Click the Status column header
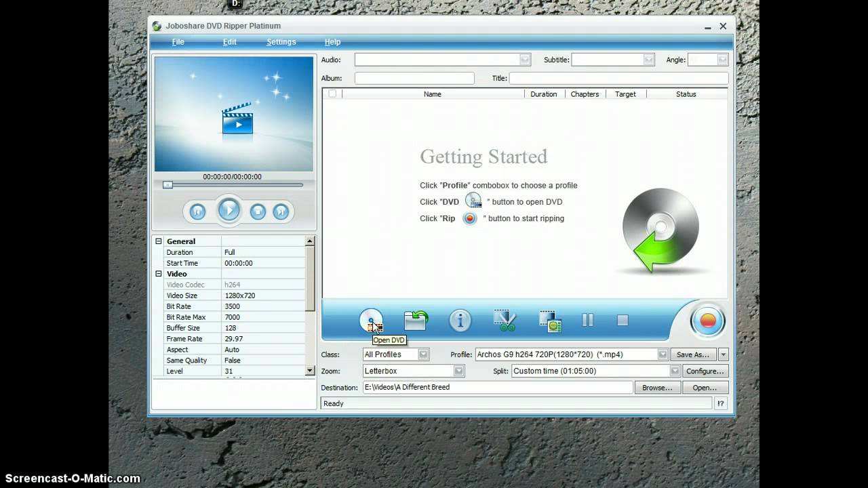868x488 pixels. click(686, 94)
